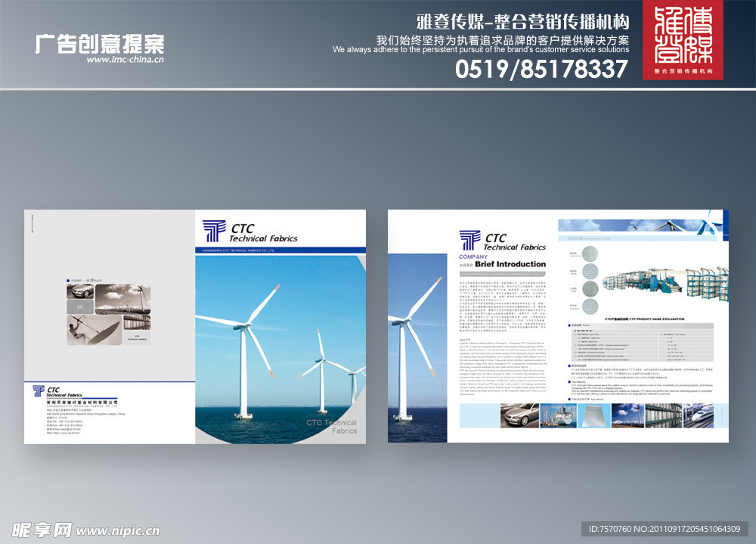Screen dimensions: 756x544
Task: Open the http website line on the back cover
Action: (64, 433)
